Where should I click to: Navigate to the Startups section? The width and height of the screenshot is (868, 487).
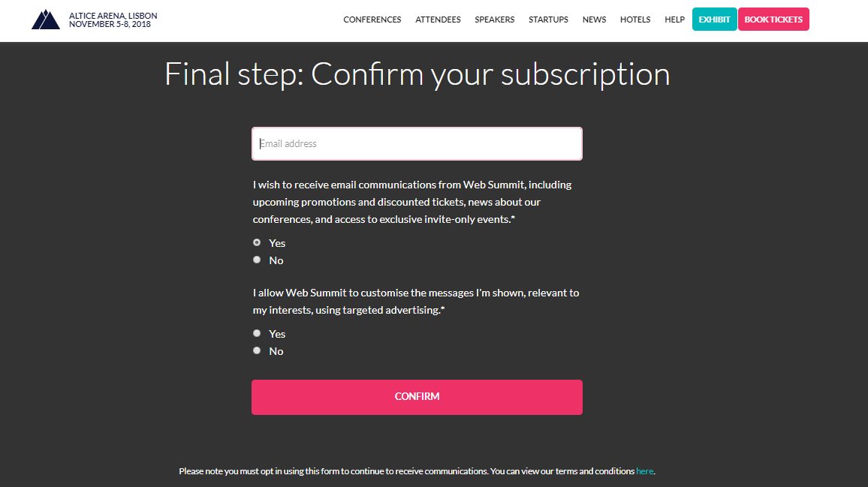click(548, 20)
